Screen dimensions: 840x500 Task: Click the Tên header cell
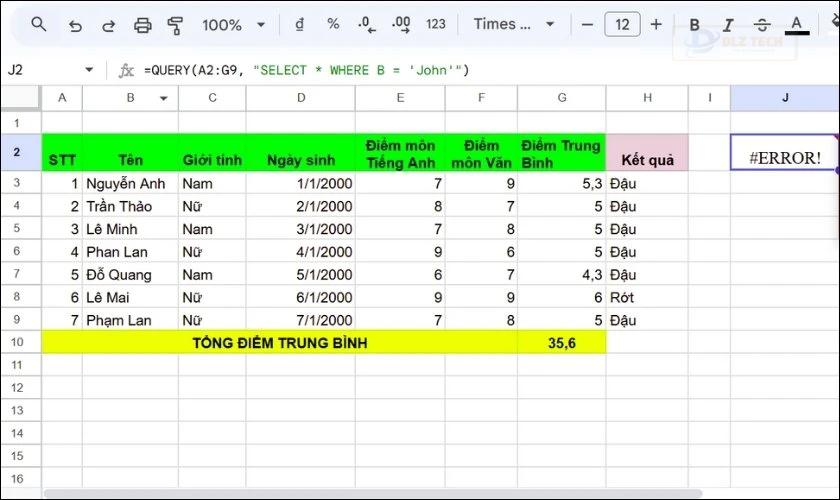pyautogui.click(x=130, y=153)
